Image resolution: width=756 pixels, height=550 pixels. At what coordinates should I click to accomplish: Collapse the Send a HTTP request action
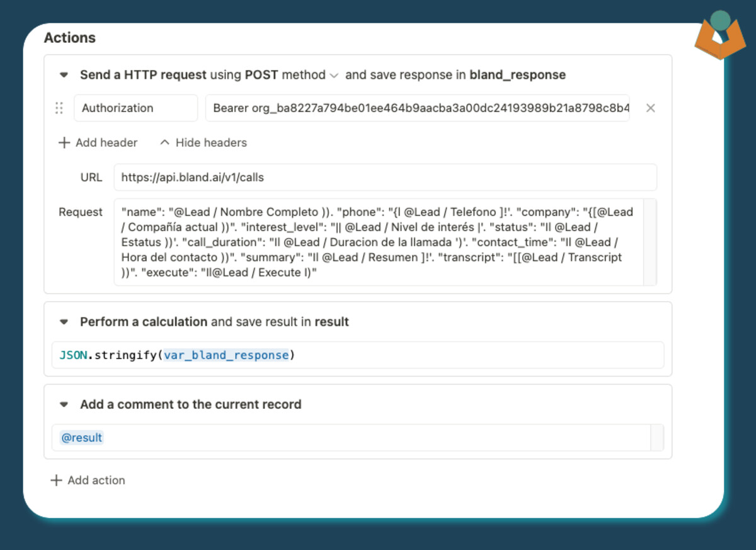[64, 75]
